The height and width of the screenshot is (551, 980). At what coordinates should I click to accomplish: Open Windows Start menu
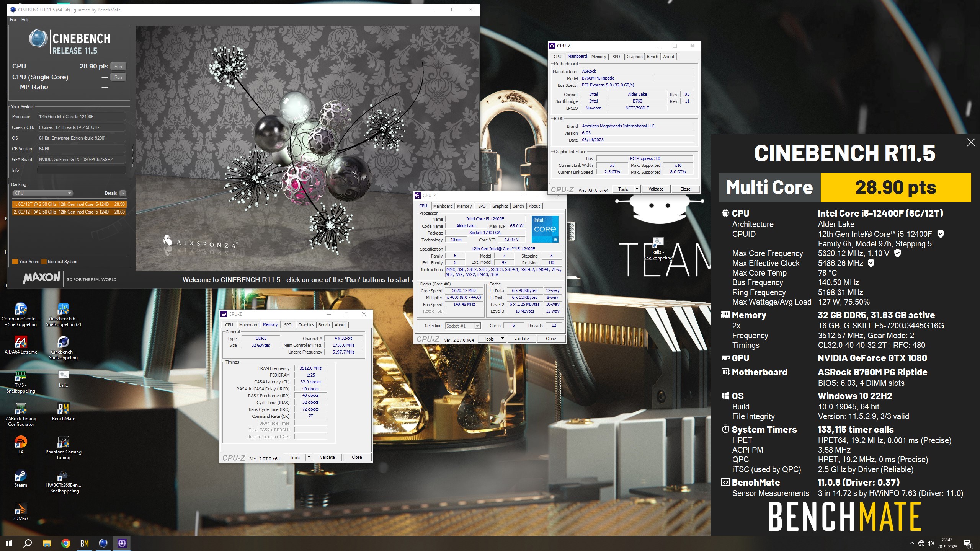9,543
